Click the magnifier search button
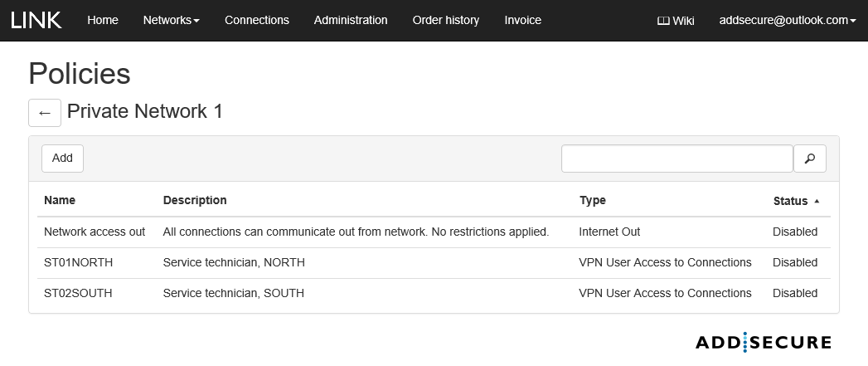Viewport: 868px width, 366px height. tap(809, 159)
